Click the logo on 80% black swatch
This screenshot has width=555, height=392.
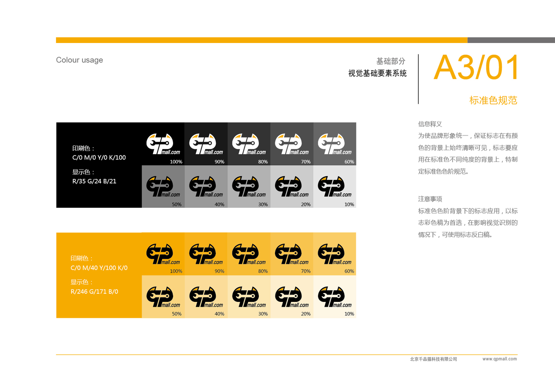point(249,144)
